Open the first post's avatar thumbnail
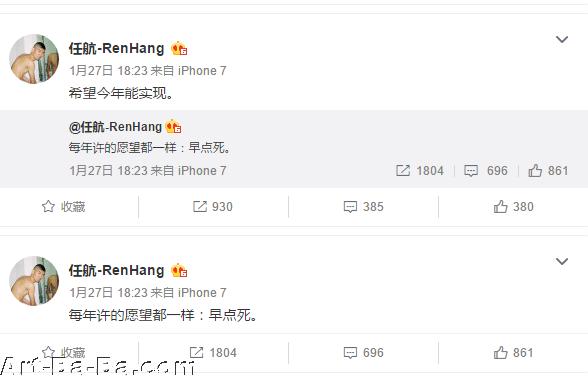Screen dimensions: 588x377 click(x=34, y=59)
